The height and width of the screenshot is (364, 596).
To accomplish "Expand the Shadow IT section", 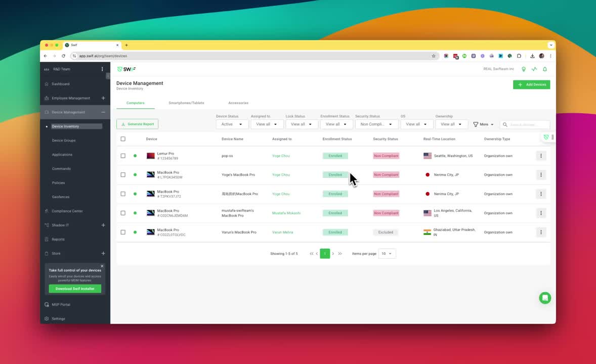I will (103, 225).
